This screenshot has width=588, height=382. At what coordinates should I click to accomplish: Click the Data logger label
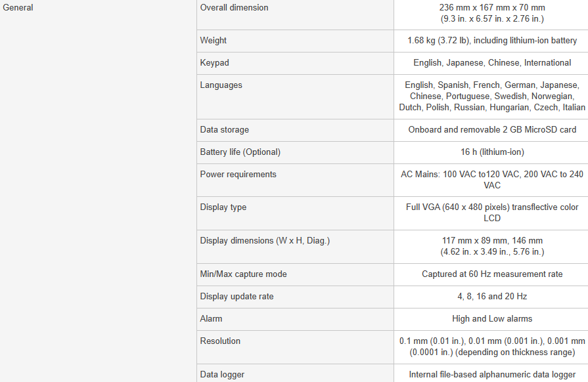coord(222,375)
